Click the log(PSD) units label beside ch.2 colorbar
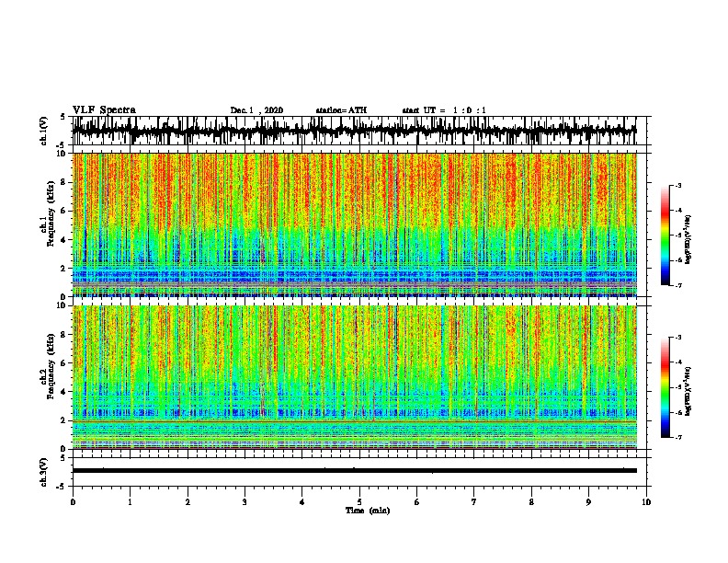Image resolution: width=728 pixels, height=563 pixels. pos(688,391)
